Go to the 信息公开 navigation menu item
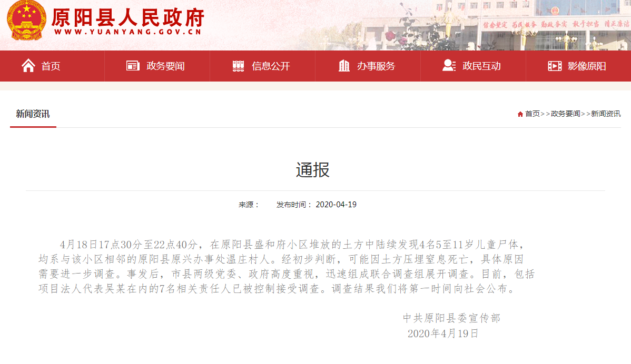The image size is (631, 364). coord(271,66)
